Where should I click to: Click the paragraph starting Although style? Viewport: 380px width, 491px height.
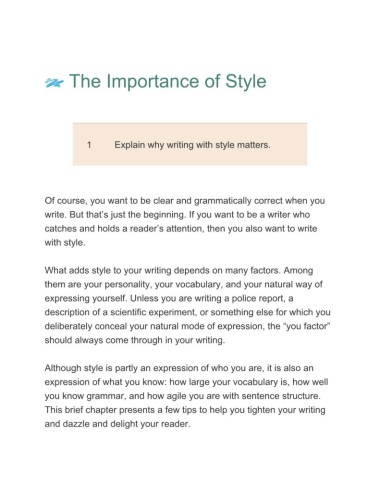[186, 396]
